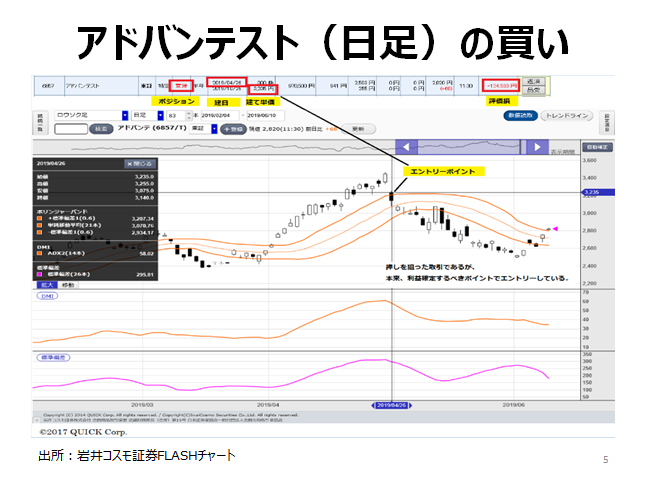Click the 更新 refresh button
This screenshot has width=645, height=483.
tap(358, 129)
